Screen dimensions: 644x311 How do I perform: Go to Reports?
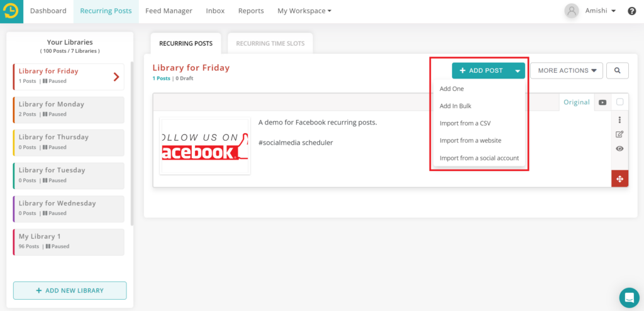(x=251, y=11)
